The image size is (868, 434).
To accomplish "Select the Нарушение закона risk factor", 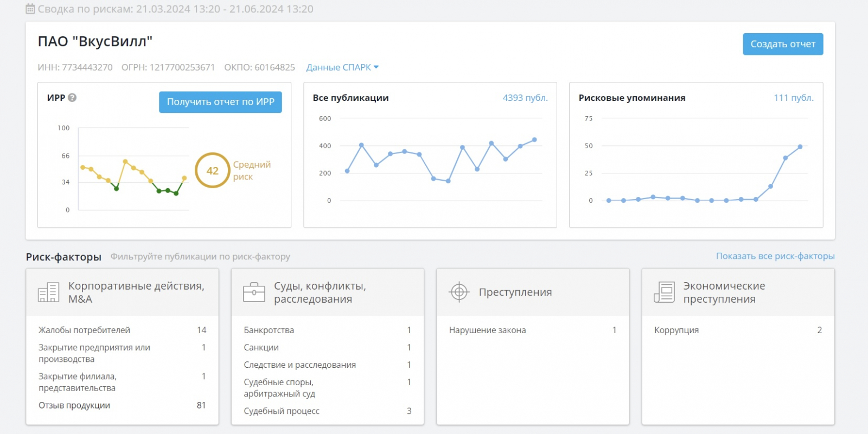I will (x=487, y=330).
